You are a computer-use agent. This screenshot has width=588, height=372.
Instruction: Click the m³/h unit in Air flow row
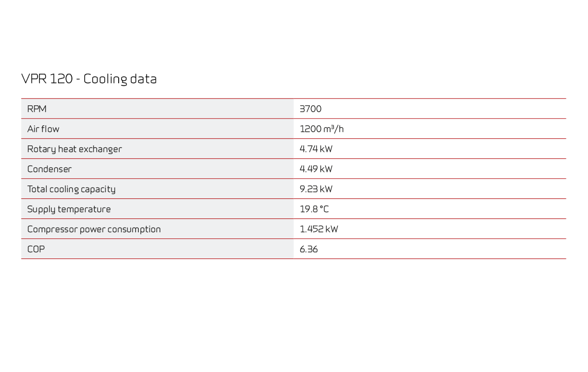tap(334, 129)
